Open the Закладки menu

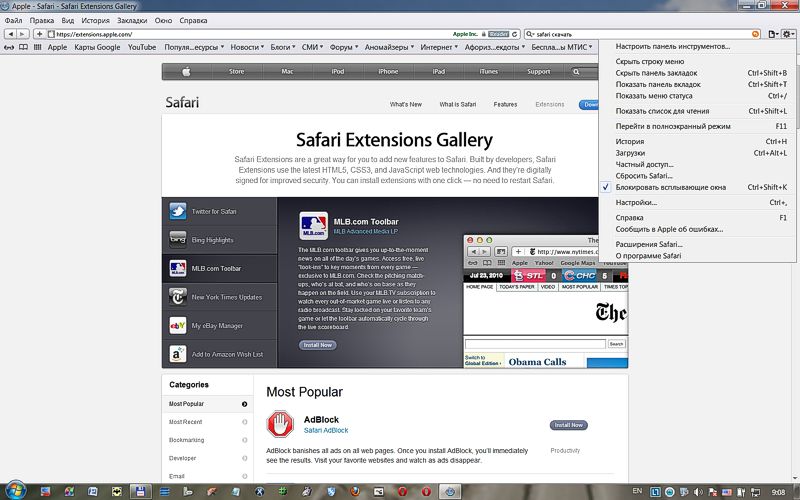tap(132, 20)
